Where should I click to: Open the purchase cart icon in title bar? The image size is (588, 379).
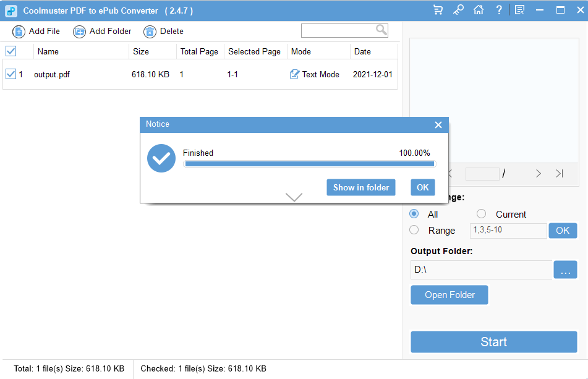point(438,10)
